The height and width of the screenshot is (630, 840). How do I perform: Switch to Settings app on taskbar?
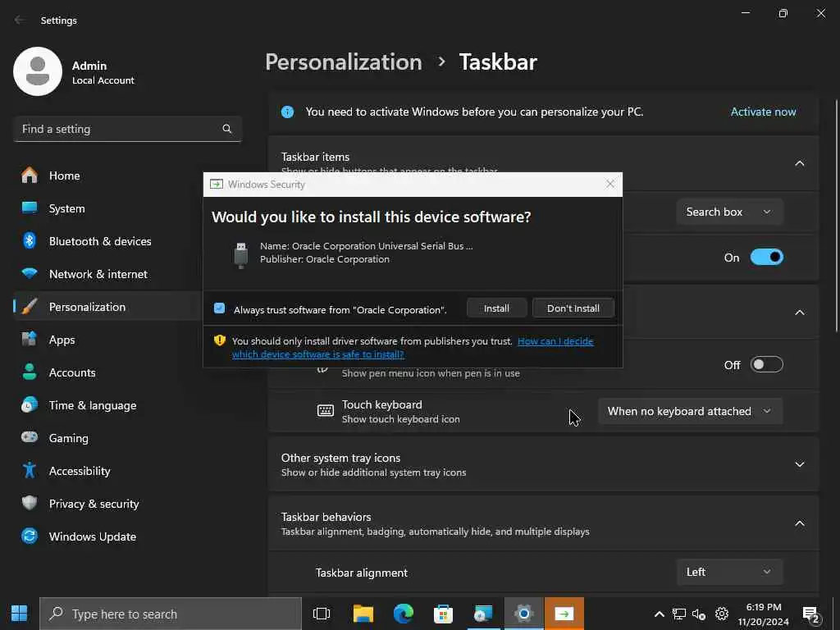[x=524, y=614]
